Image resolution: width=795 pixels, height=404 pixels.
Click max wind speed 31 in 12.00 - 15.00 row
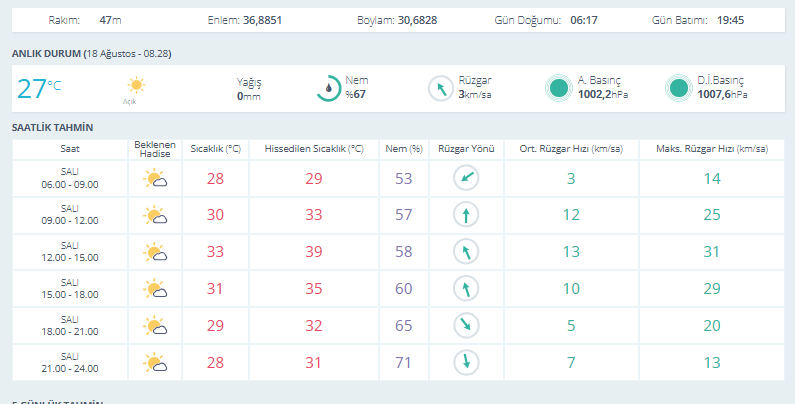712,252
